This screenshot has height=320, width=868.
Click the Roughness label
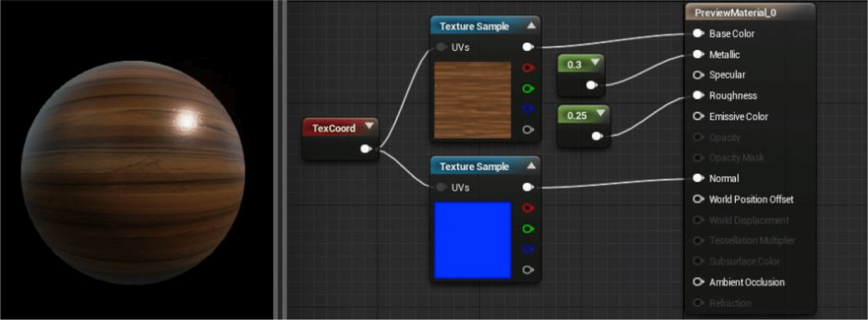click(733, 96)
